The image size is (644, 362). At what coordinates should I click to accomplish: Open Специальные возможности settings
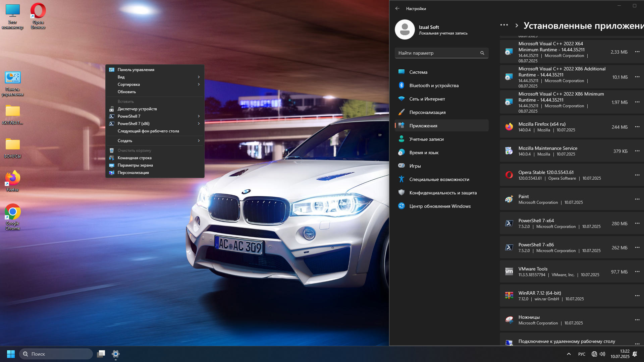(441, 179)
